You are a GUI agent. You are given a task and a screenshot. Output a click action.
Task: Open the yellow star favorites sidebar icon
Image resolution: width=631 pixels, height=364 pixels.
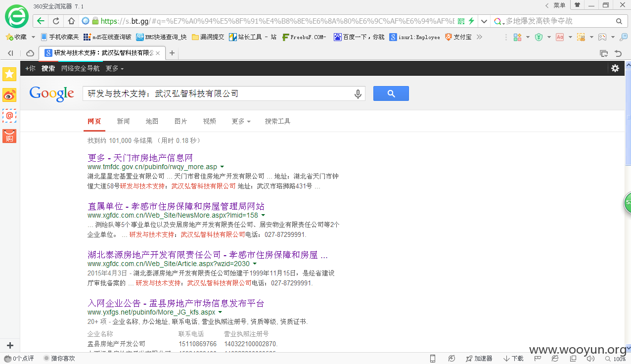click(9, 74)
